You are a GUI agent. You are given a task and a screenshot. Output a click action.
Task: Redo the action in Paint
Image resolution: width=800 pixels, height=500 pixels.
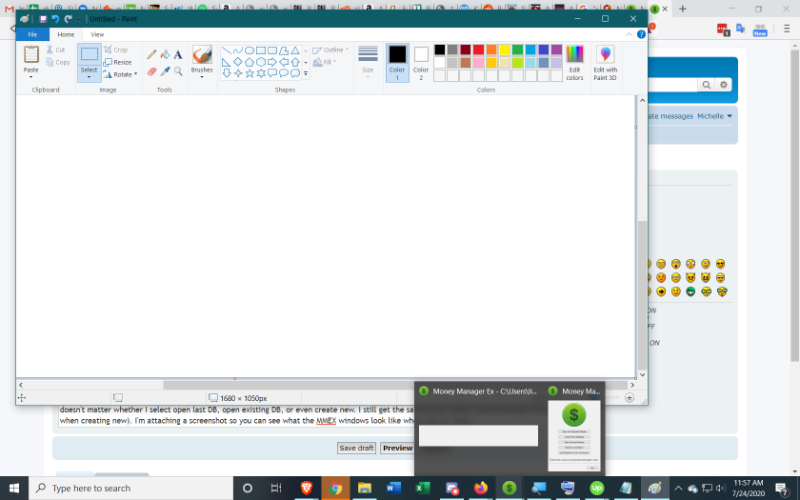pos(68,19)
